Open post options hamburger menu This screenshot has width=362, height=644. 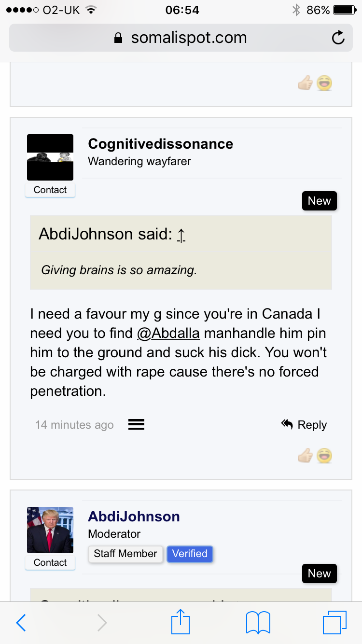(x=136, y=425)
